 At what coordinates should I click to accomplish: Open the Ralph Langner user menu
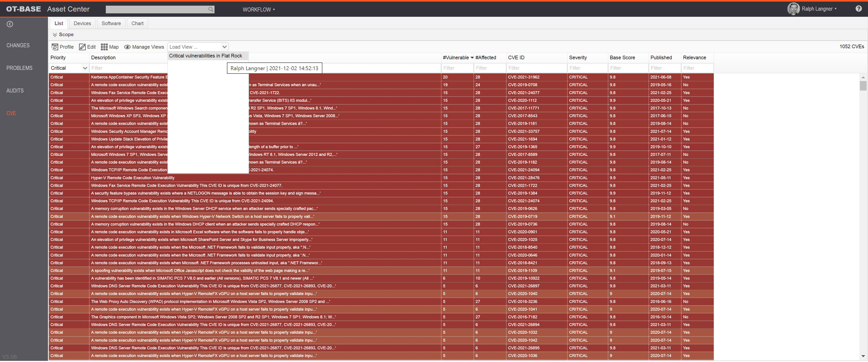[819, 9]
